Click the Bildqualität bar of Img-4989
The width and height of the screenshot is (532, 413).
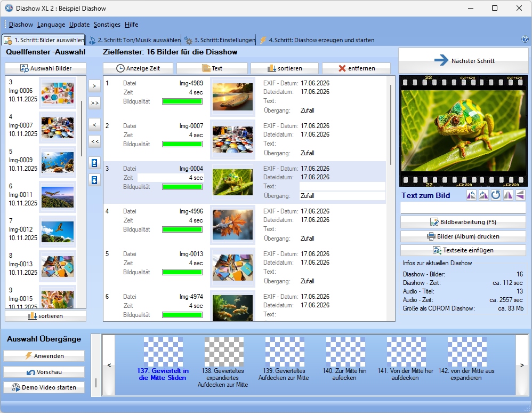point(182,101)
